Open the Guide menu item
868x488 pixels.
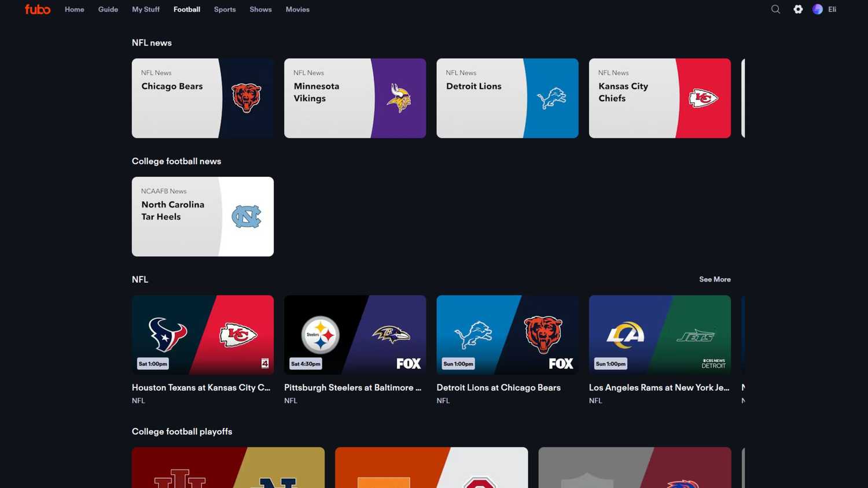pos(108,9)
